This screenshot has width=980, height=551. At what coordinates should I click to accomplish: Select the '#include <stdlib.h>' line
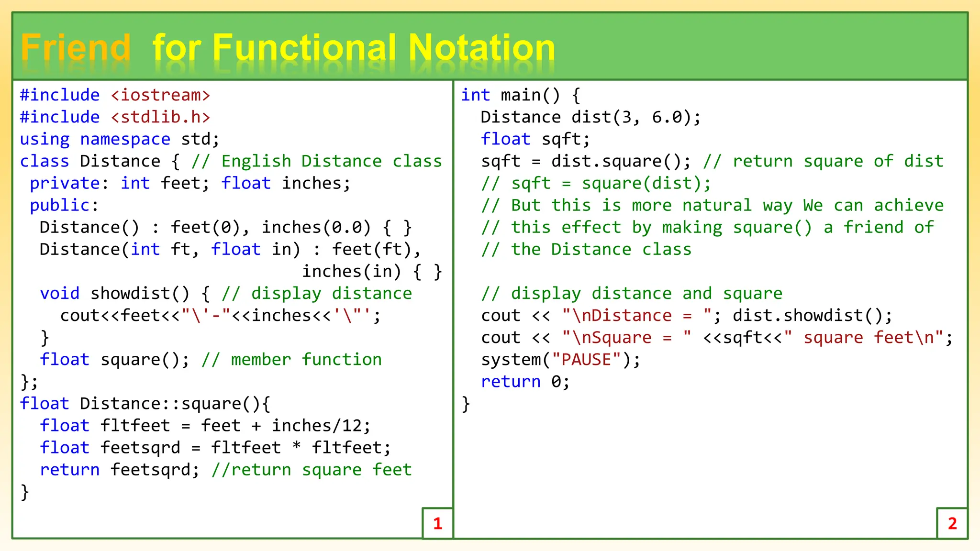pos(115,117)
